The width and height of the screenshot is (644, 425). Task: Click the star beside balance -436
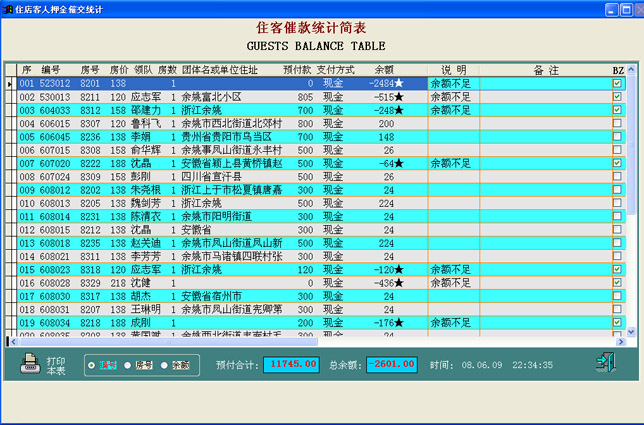click(399, 283)
